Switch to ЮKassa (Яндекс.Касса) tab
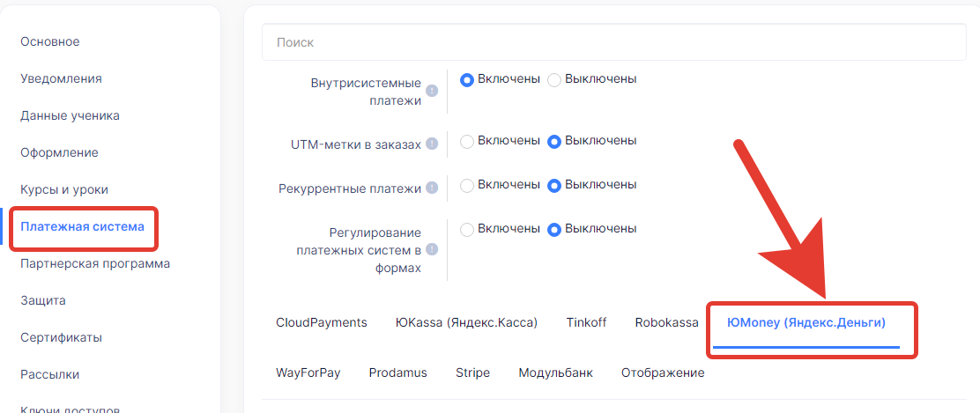 (x=467, y=323)
